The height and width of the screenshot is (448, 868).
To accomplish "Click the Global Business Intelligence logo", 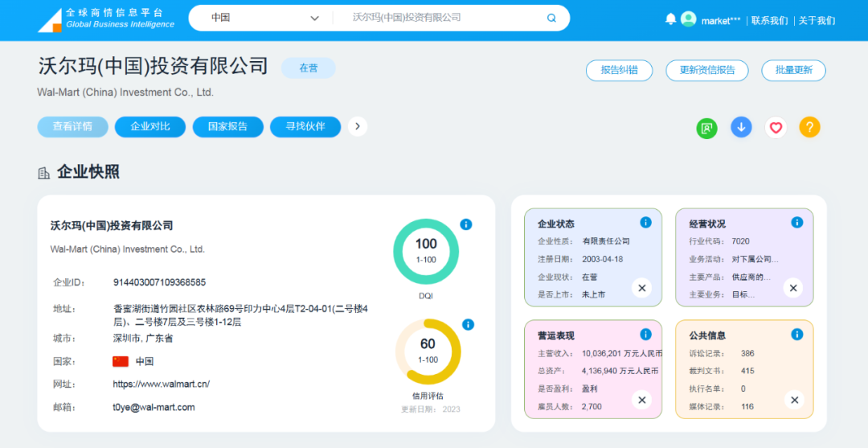I will pyautogui.click(x=106, y=19).
